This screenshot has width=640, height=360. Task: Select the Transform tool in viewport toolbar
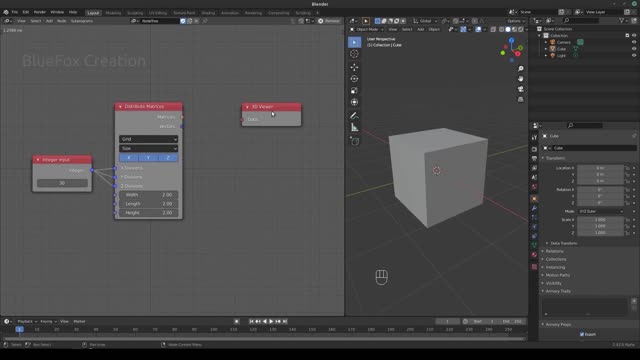tap(354, 102)
